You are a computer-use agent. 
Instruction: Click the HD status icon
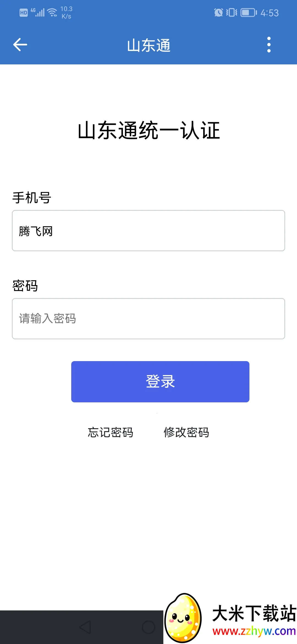coord(24,13)
